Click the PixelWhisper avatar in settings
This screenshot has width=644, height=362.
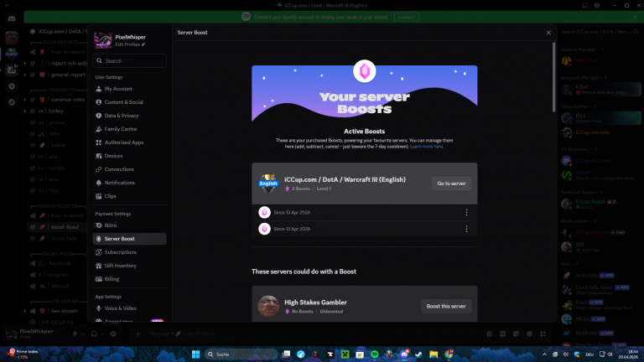coord(102,40)
